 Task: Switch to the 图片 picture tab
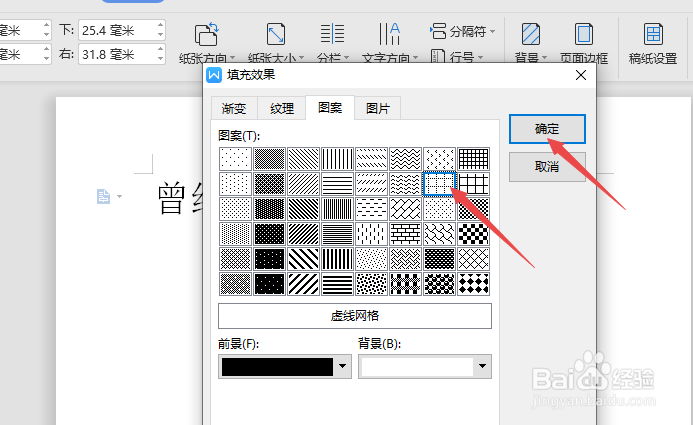(x=378, y=108)
